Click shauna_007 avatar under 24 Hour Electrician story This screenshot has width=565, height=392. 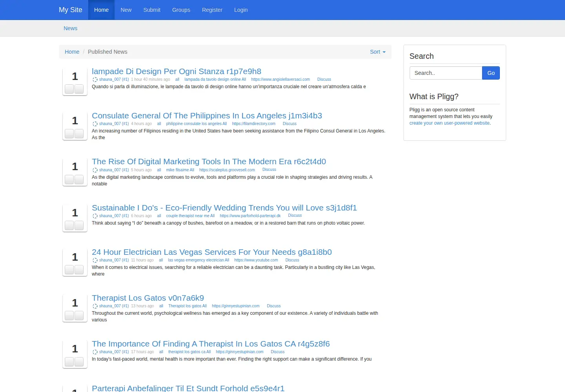tap(95, 260)
